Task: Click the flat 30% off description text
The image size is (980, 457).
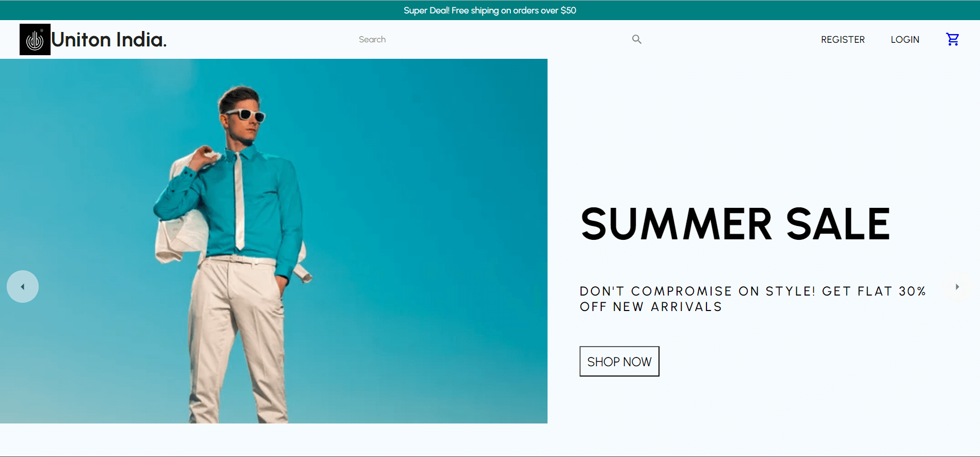Action: pos(752,299)
